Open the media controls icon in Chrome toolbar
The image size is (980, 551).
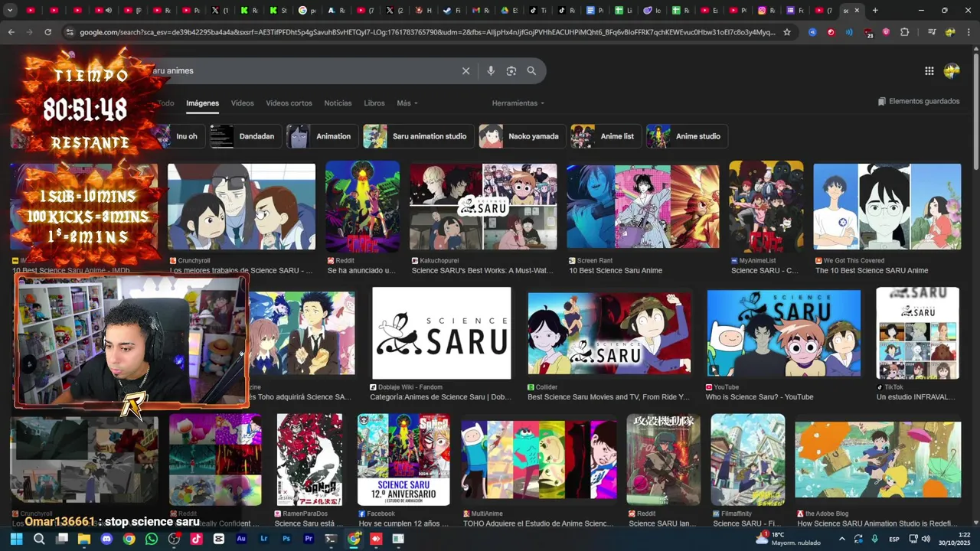[x=932, y=32]
